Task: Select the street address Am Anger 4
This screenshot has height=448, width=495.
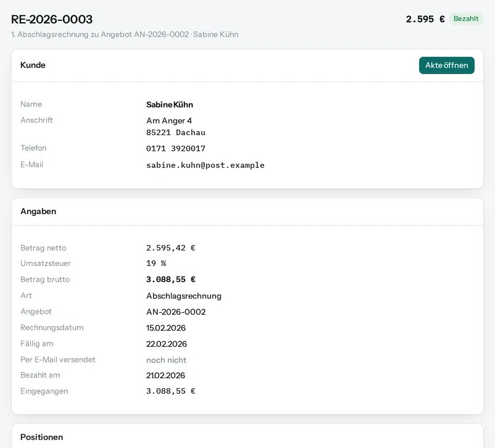Action: click(x=169, y=120)
